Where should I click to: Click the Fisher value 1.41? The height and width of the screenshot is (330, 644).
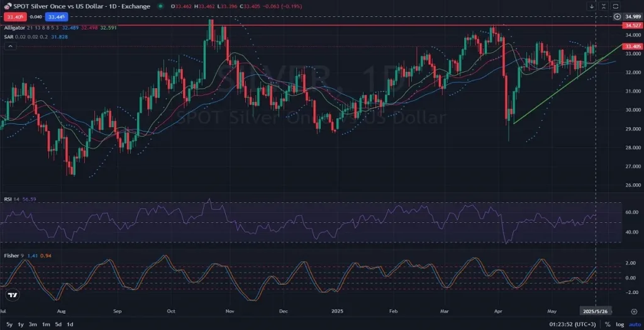tap(32, 256)
